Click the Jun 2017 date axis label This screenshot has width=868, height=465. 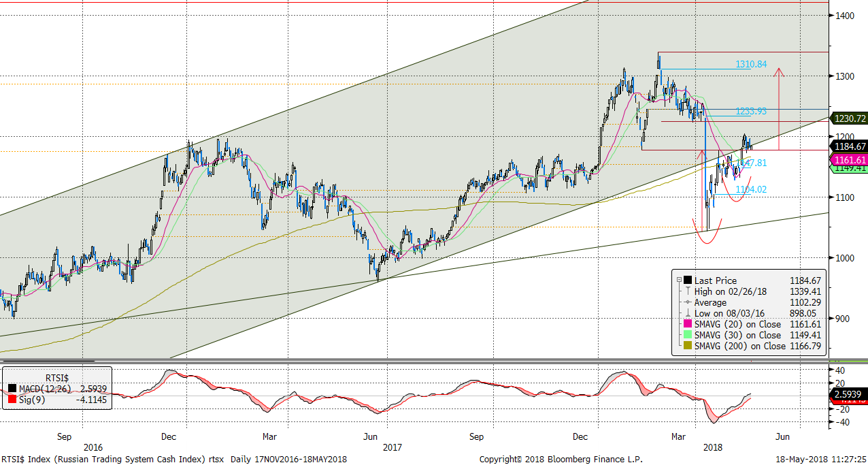[x=371, y=436]
